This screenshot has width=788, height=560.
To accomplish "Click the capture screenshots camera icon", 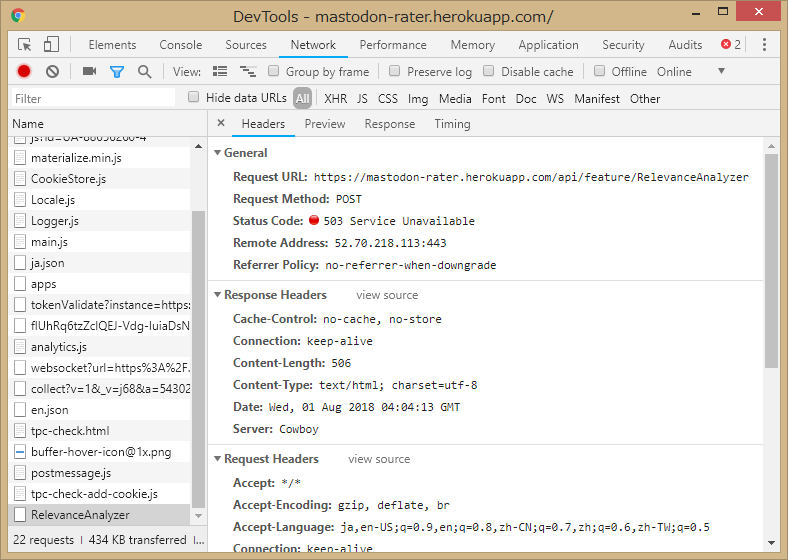I will (89, 71).
